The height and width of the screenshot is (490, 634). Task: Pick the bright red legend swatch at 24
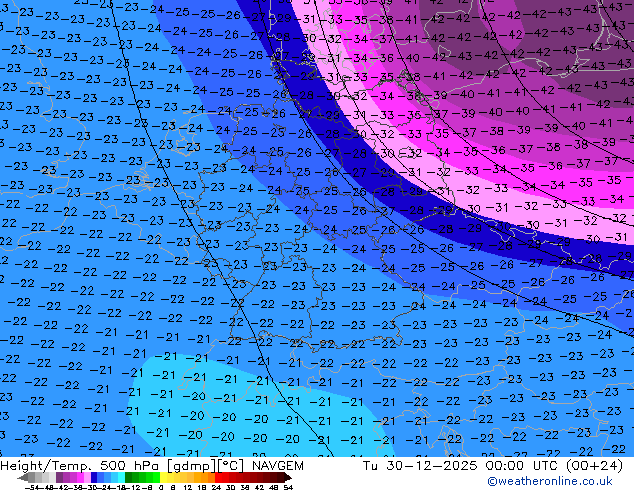218,477
